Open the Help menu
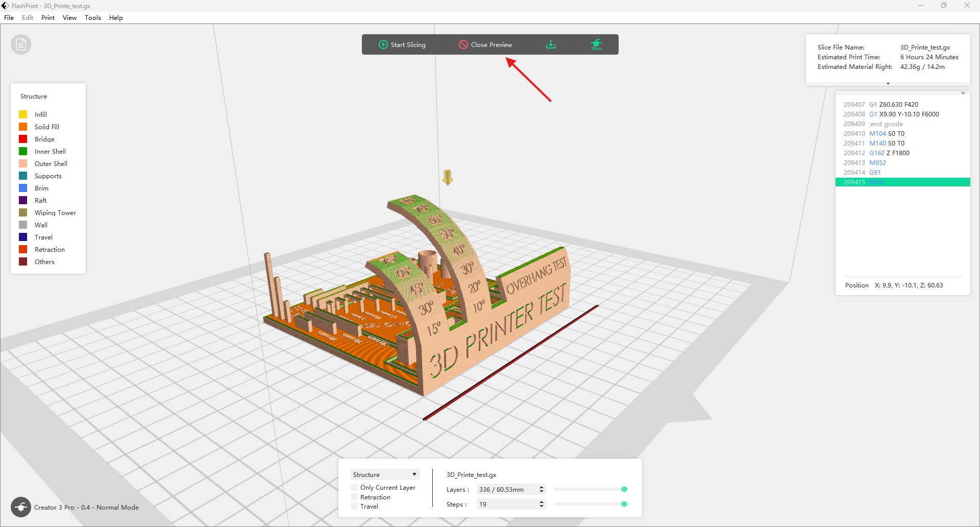 [116, 17]
